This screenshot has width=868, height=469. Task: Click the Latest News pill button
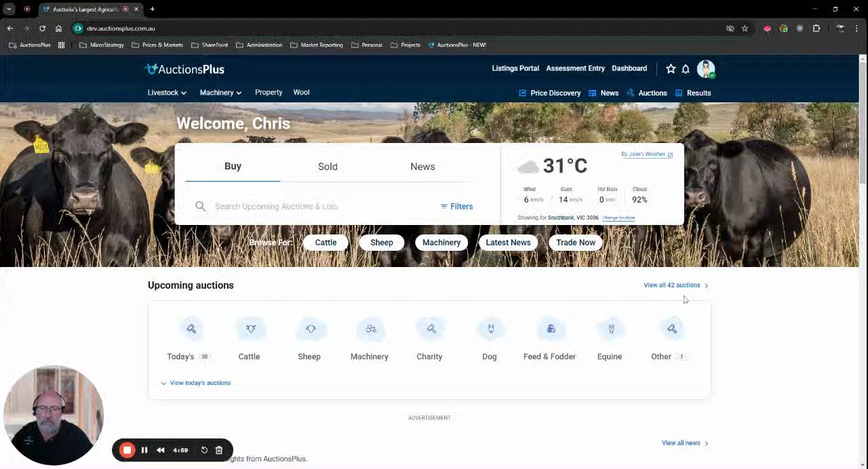pos(508,243)
